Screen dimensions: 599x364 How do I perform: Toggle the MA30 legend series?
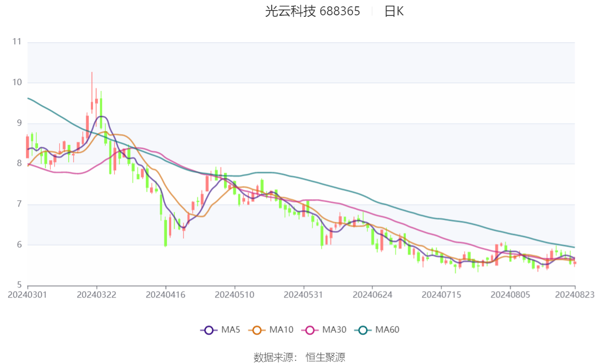pos(324,330)
